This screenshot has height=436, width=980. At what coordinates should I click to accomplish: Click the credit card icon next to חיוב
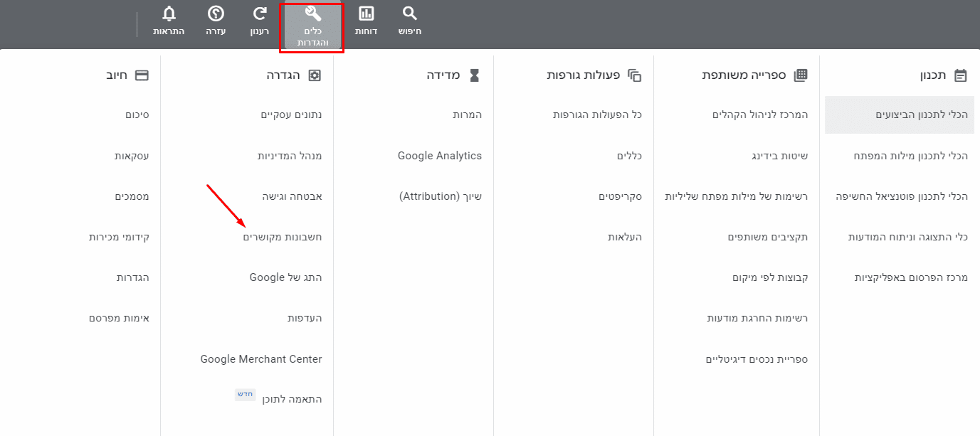[142, 75]
